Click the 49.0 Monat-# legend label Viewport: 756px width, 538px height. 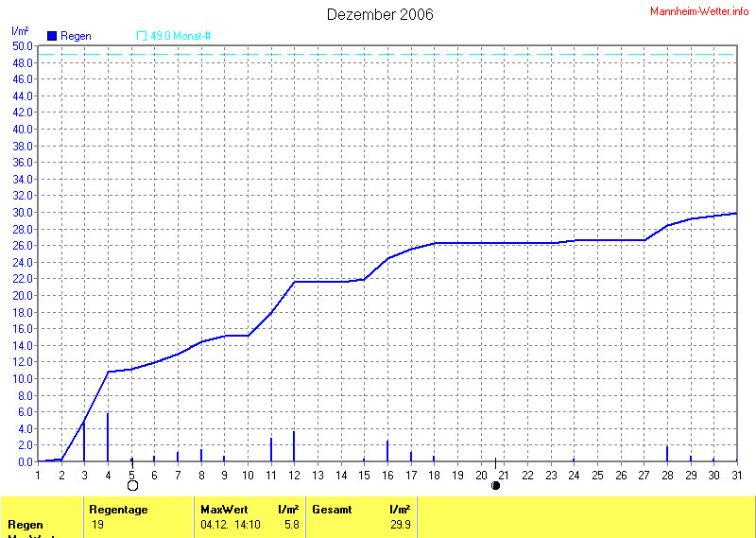tap(180, 36)
